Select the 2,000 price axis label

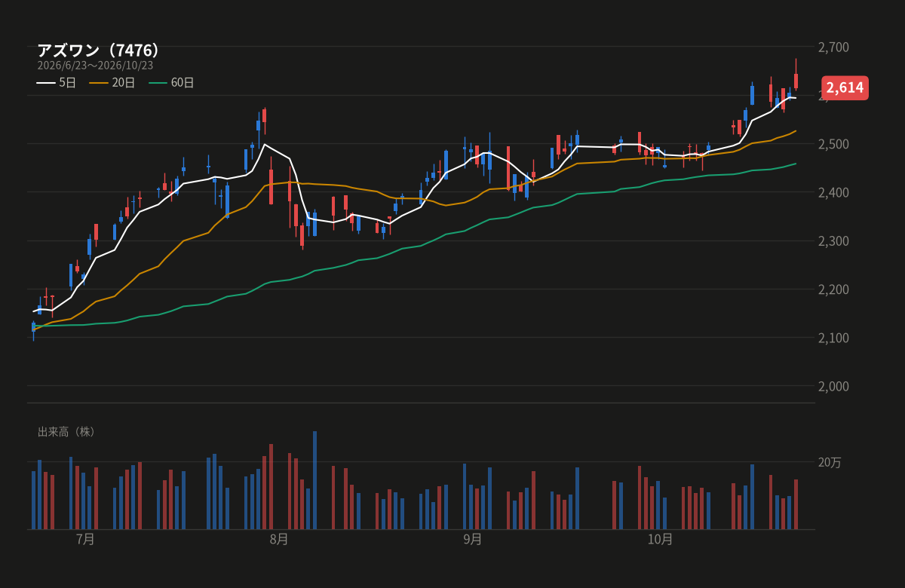(x=833, y=386)
